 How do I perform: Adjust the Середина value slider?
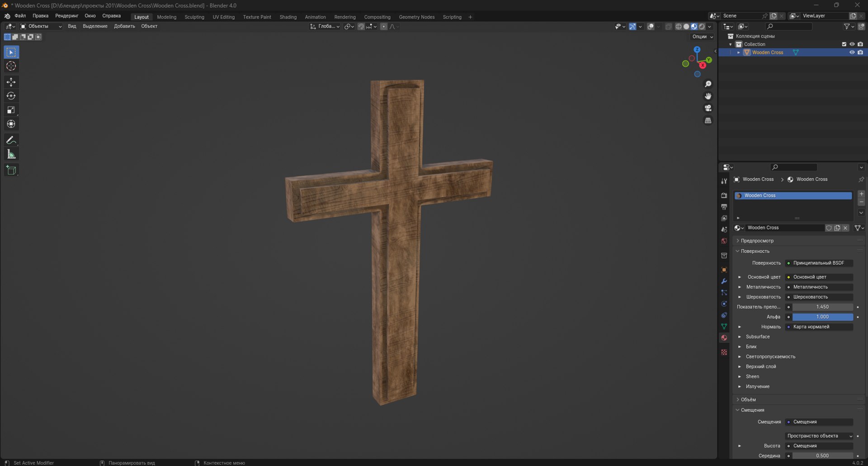(822, 456)
